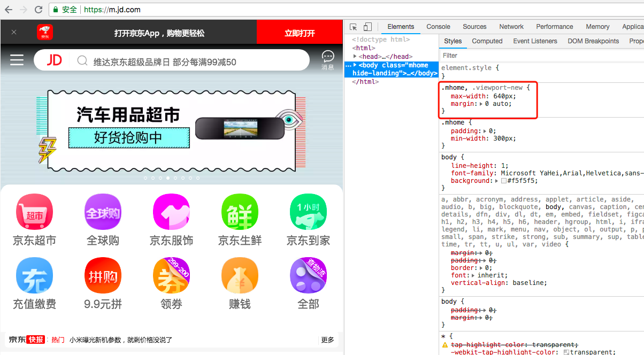Expand the padding shorthand in .mhome rule
The width and height of the screenshot is (644, 355).
tap(485, 131)
